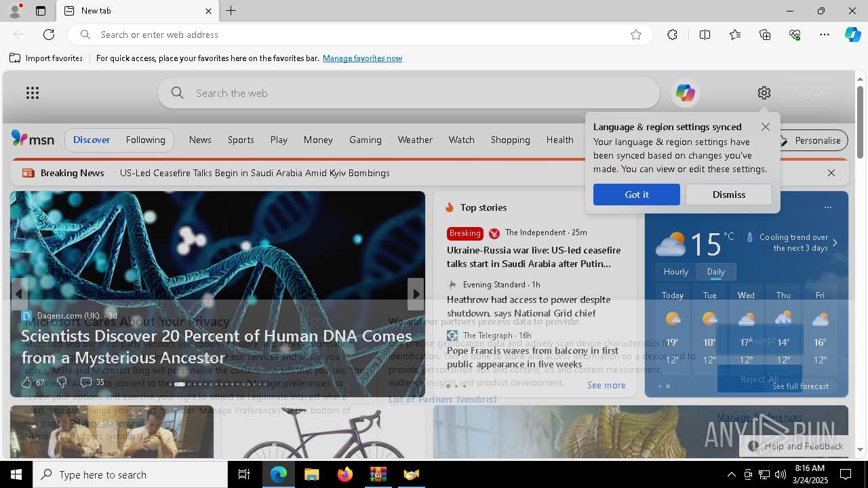Select the Daily forecast toggle
The height and width of the screenshot is (488, 868).
(x=716, y=272)
